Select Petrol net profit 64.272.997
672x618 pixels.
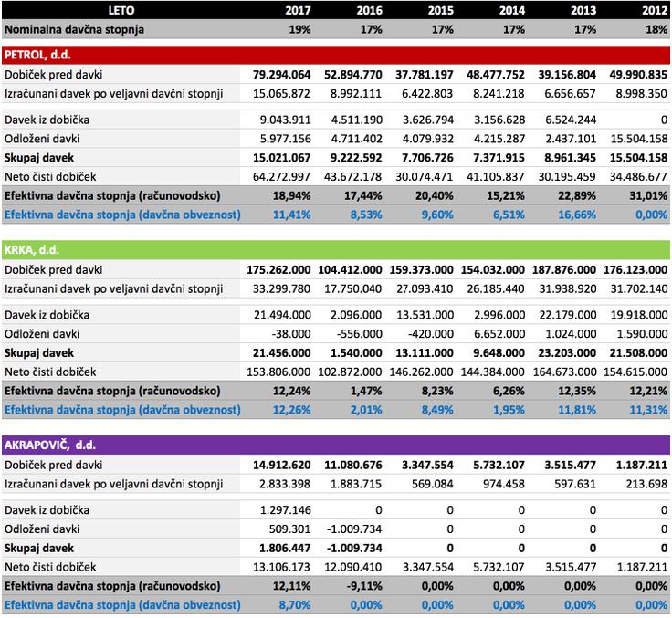(281, 176)
